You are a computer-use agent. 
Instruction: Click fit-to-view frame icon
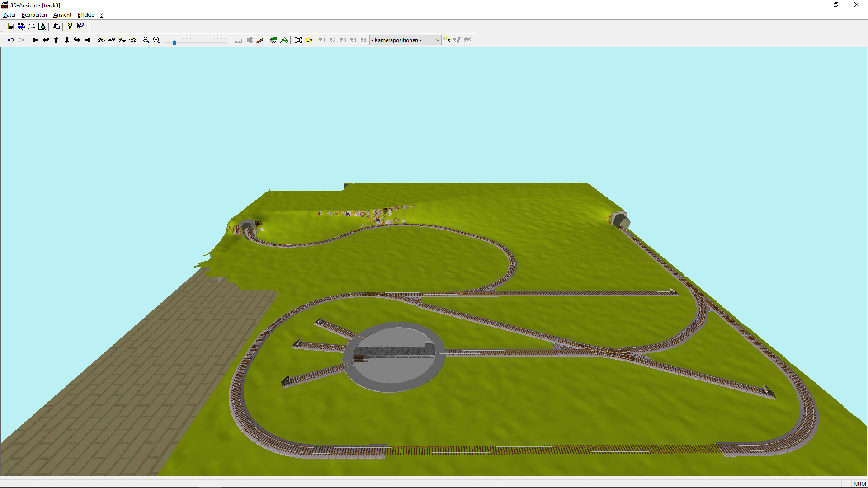pyautogui.click(x=298, y=40)
